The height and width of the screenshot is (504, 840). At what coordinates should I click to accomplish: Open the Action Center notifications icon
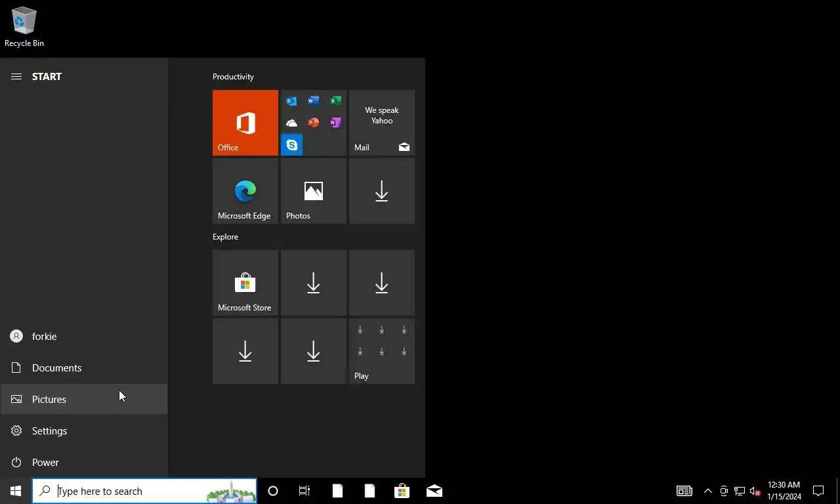(x=818, y=491)
